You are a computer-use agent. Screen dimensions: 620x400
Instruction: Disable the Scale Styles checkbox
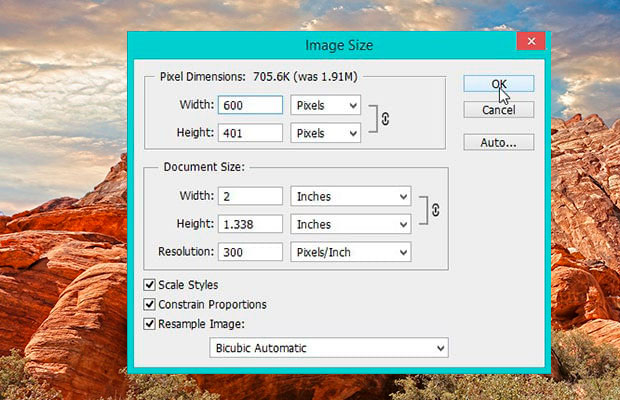coord(150,285)
